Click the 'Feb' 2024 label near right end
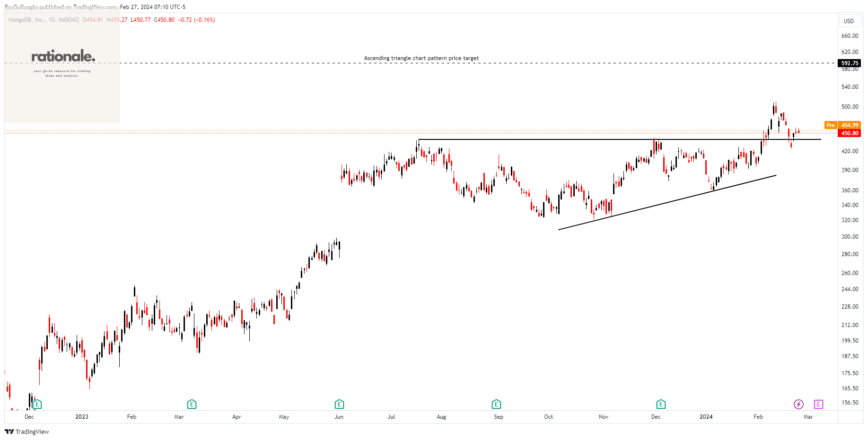 [758, 417]
